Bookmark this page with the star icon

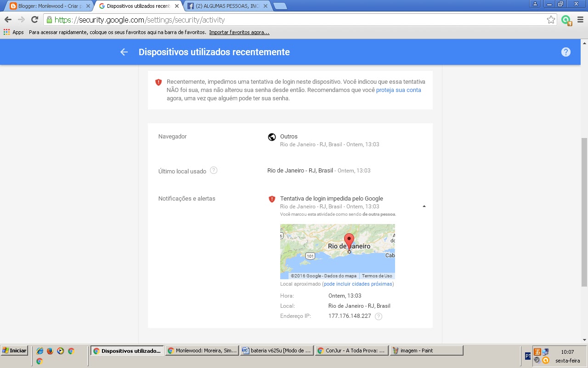551,19
